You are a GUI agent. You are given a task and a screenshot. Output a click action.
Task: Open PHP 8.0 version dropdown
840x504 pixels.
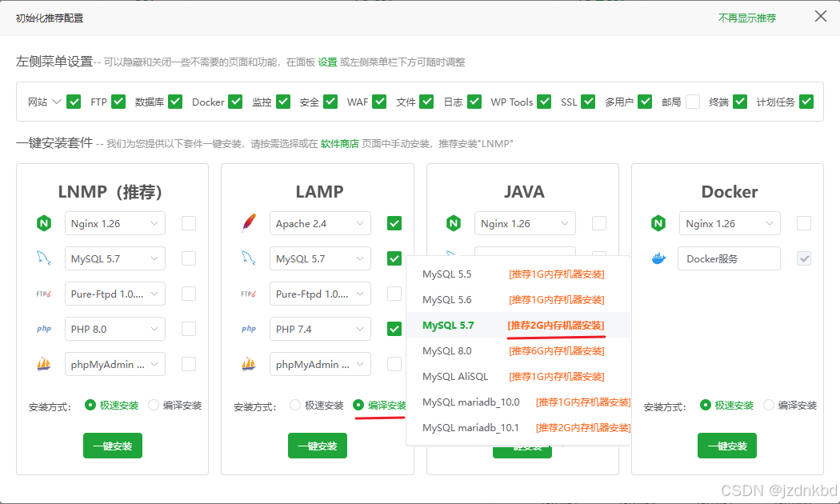click(115, 329)
